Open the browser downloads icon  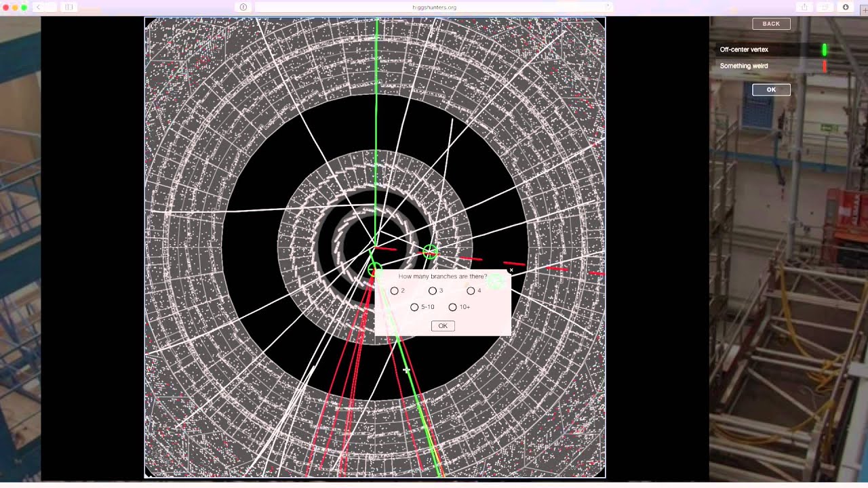click(x=846, y=7)
